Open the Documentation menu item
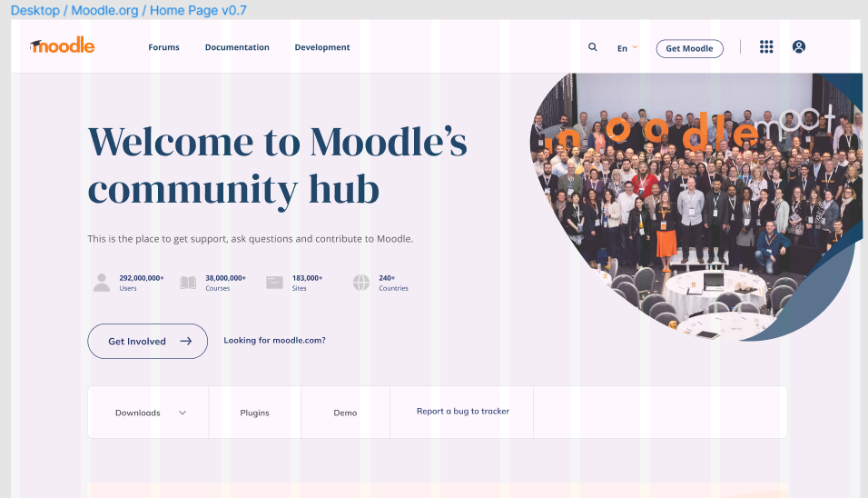Viewport: 868px width, 498px height. tap(237, 47)
